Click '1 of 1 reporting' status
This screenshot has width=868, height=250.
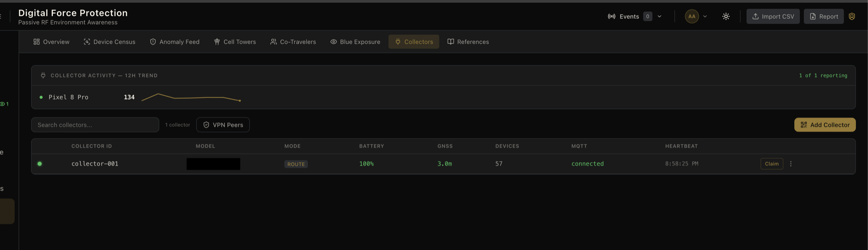pyautogui.click(x=823, y=76)
